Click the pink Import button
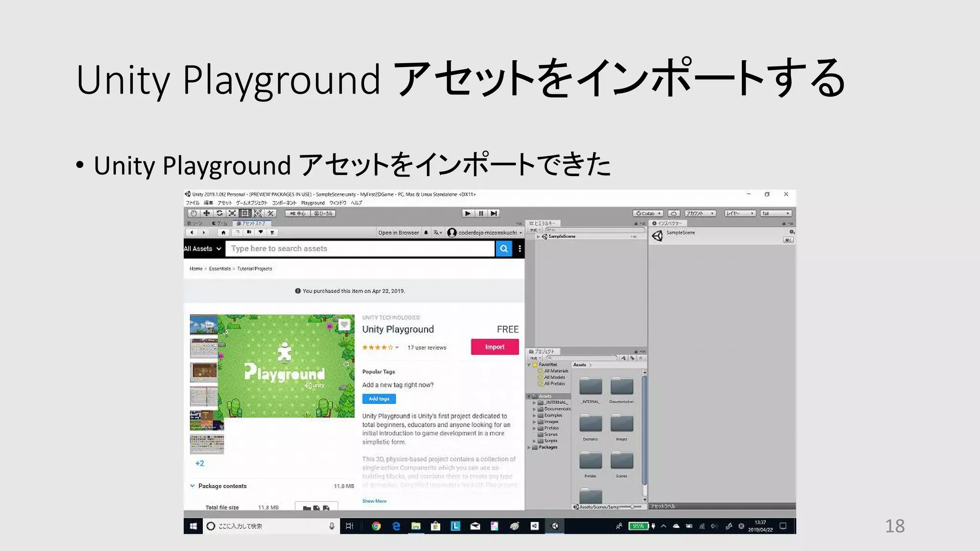This screenshot has width=980, height=551. click(x=495, y=347)
